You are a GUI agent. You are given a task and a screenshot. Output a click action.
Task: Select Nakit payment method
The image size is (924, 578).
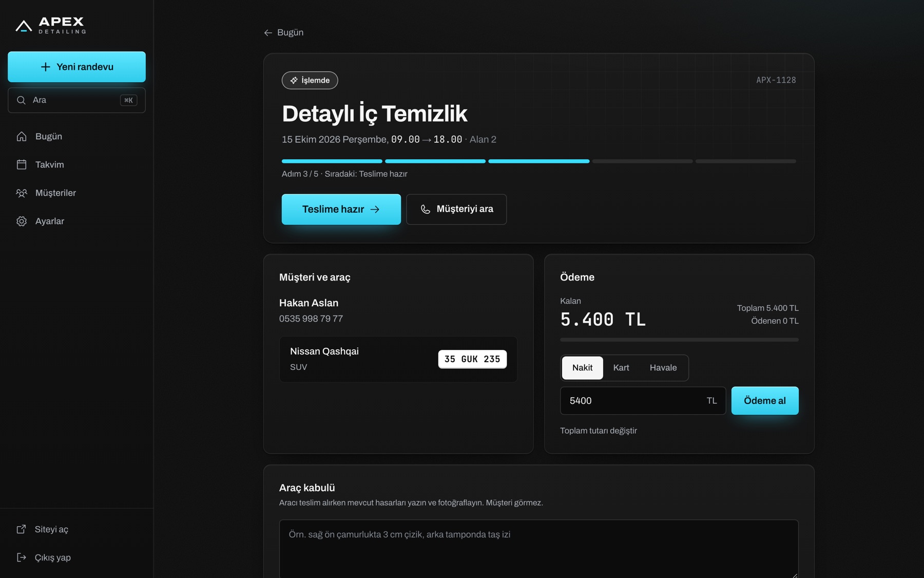pos(582,367)
